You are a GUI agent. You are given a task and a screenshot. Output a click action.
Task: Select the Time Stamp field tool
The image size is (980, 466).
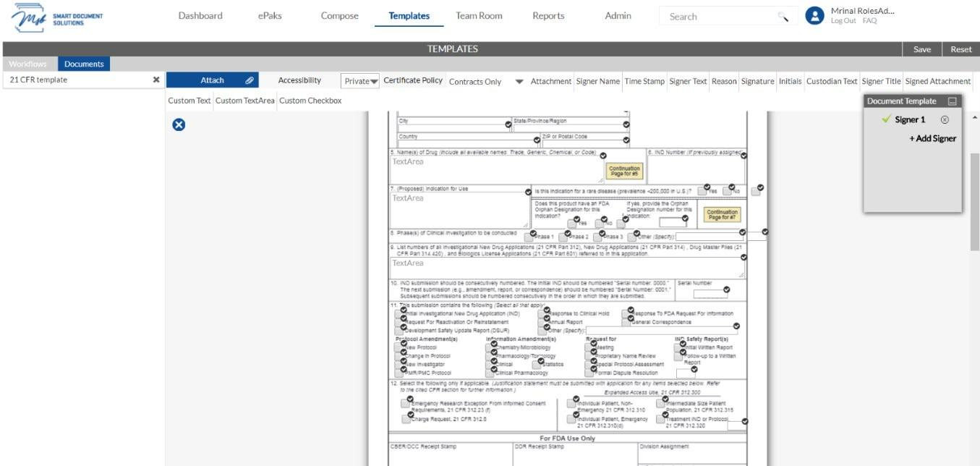pos(644,81)
